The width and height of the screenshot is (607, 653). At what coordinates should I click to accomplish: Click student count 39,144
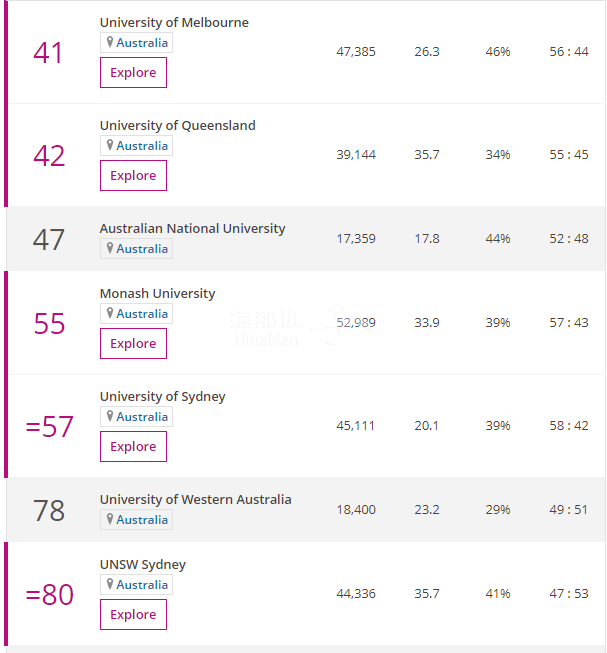tap(356, 155)
